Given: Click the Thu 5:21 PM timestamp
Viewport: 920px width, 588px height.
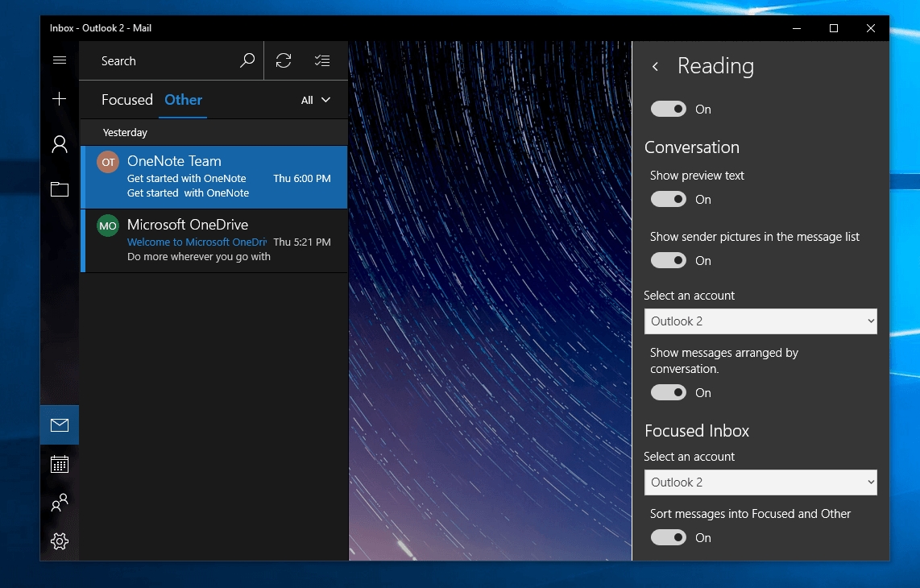Looking at the screenshot, I should point(302,242).
